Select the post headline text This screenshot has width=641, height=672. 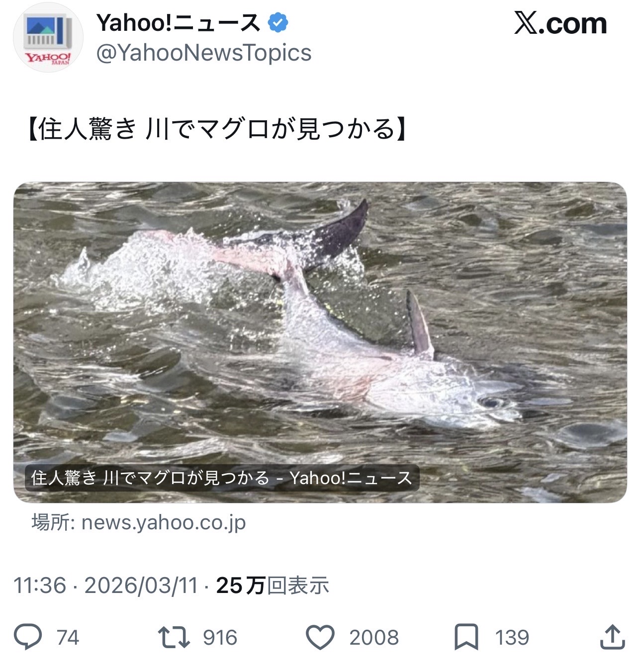217,129
